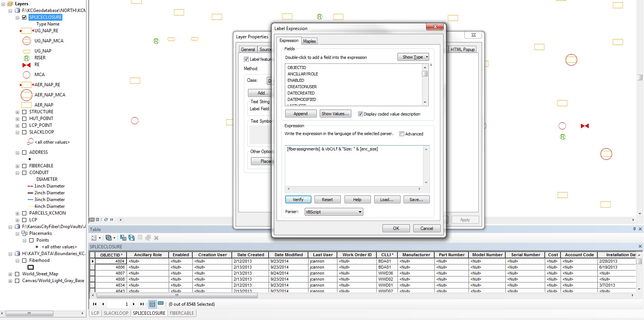Click Show All Records icon

[153, 304]
